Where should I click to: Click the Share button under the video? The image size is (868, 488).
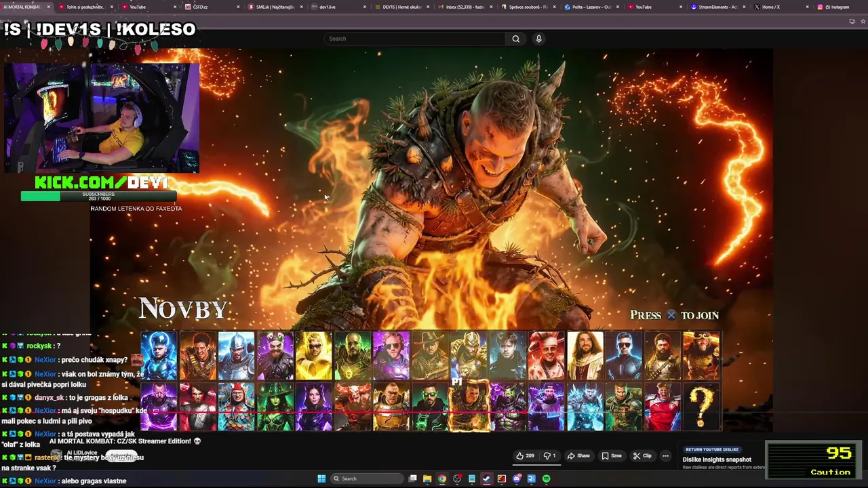point(578,455)
